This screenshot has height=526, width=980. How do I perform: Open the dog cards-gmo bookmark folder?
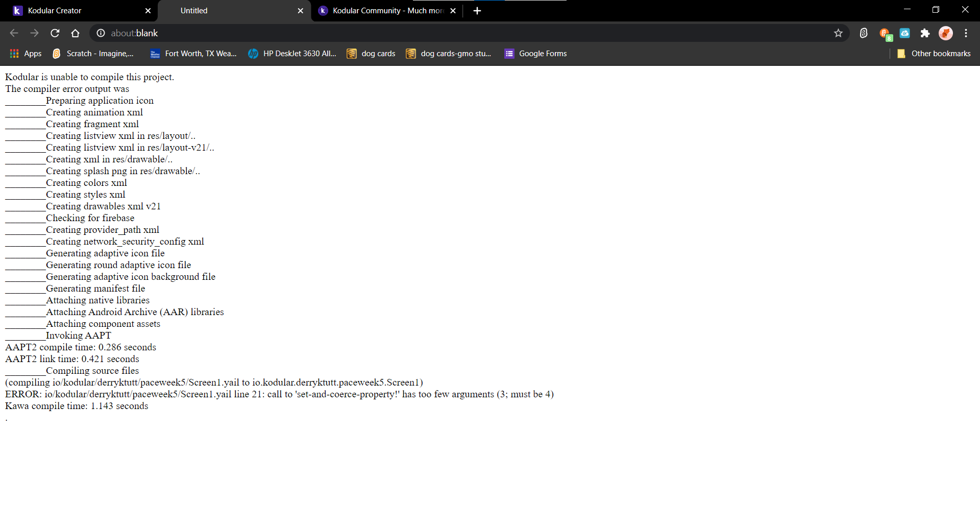click(448, 54)
